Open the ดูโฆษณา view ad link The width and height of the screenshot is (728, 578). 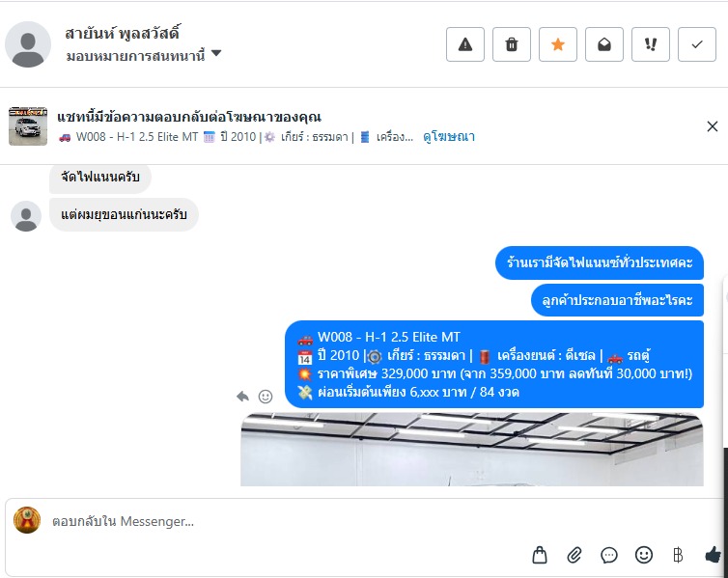449,137
